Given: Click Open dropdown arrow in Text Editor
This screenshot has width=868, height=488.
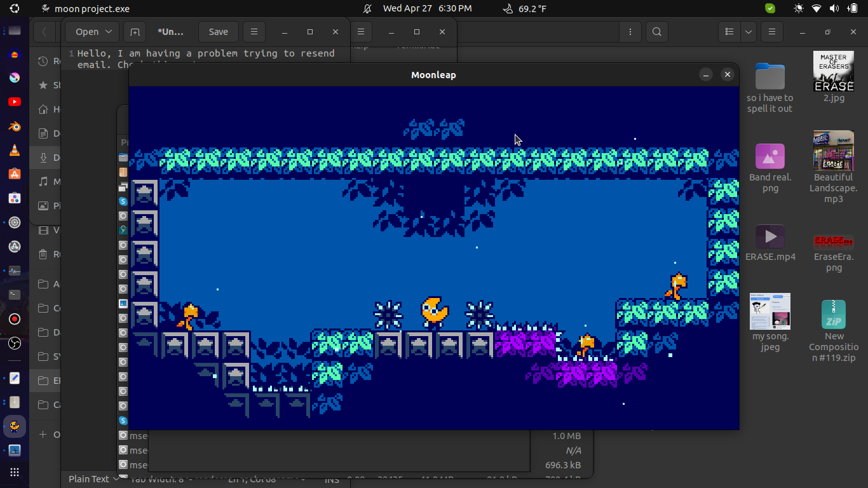Looking at the screenshot, I should (109, 32).
